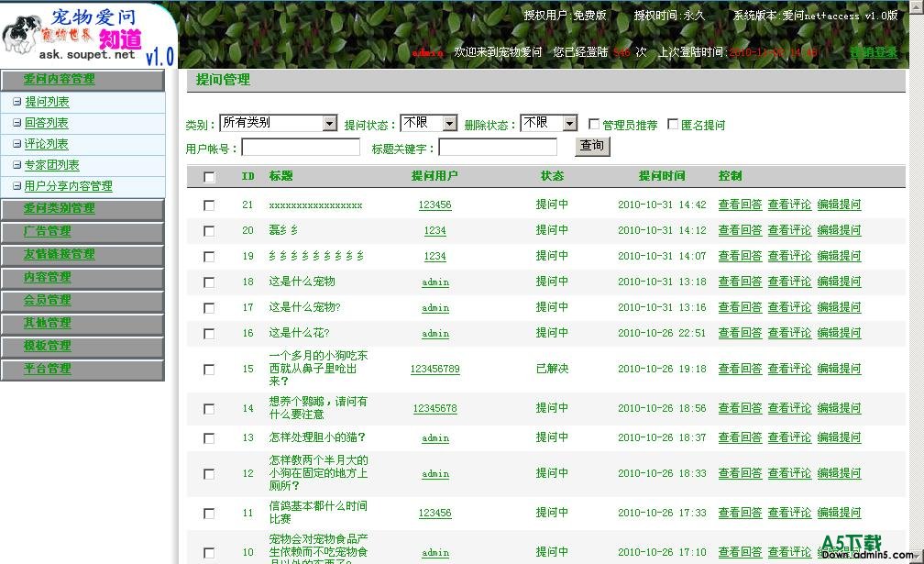This screenshot has height=564, width=924.
Task: Click 查看评论 for question ID 16
Action: 789,334
